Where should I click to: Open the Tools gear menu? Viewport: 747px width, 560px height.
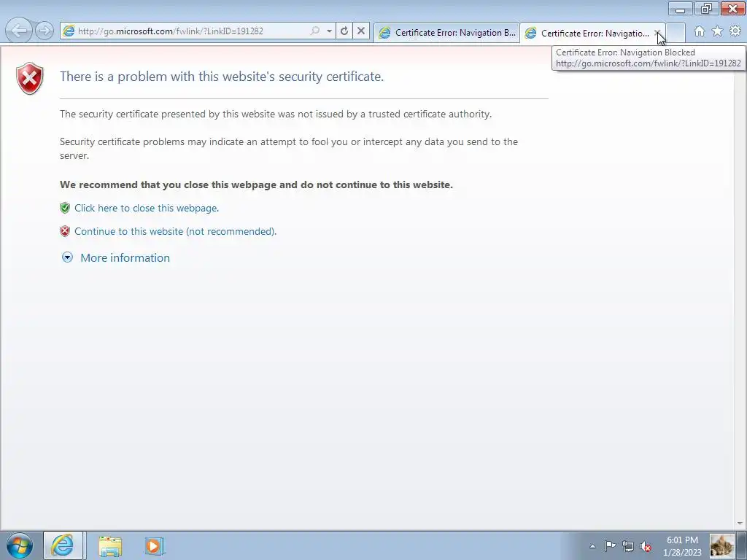click(x=735, y=31)
